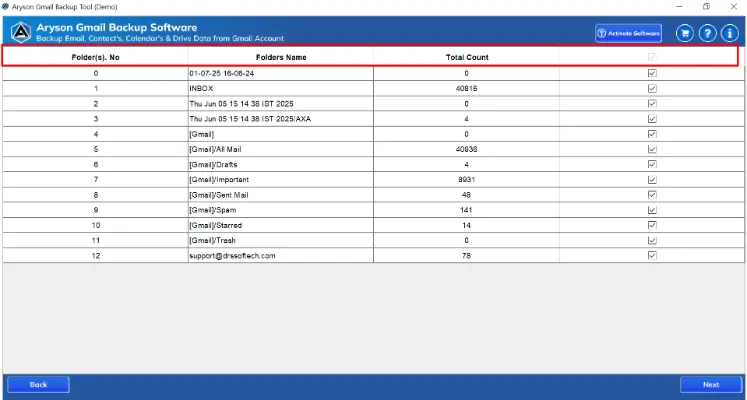Viewport: 747px width, 400px height.
Task: Toggle select-all checkbox in table header
Action: (652, 57)
